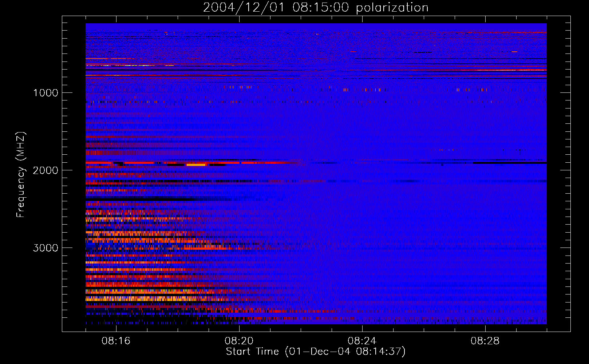589x364 pixels.
Task: Click the 08:28 time tick label
Action: 485,341
